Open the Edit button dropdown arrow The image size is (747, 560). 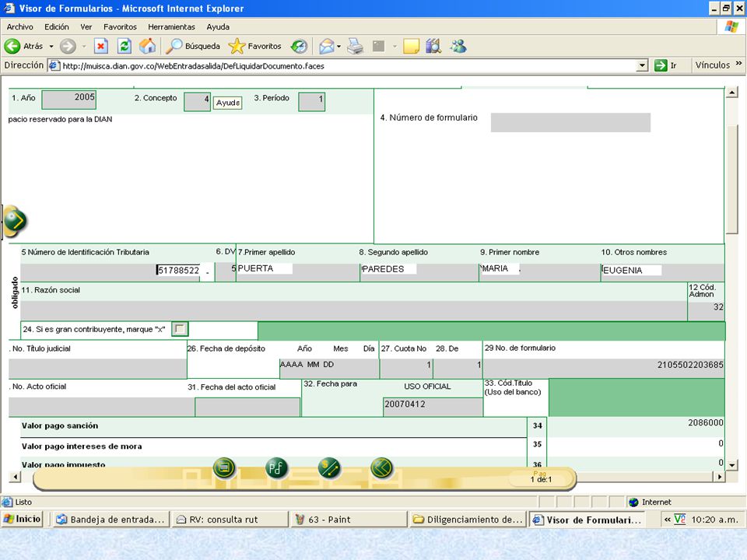395,46
